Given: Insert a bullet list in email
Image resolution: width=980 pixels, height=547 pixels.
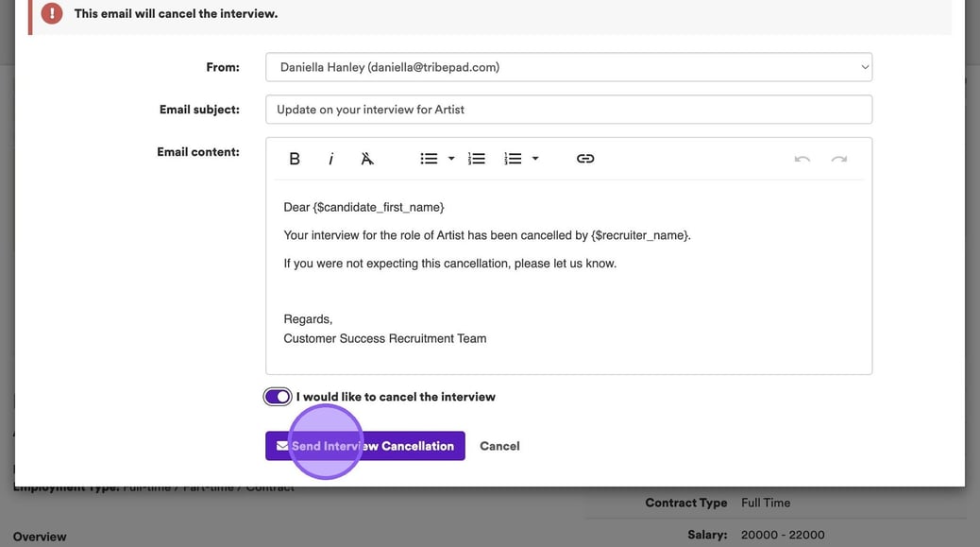Looking at the screenshot, I should tap(429, 159).
